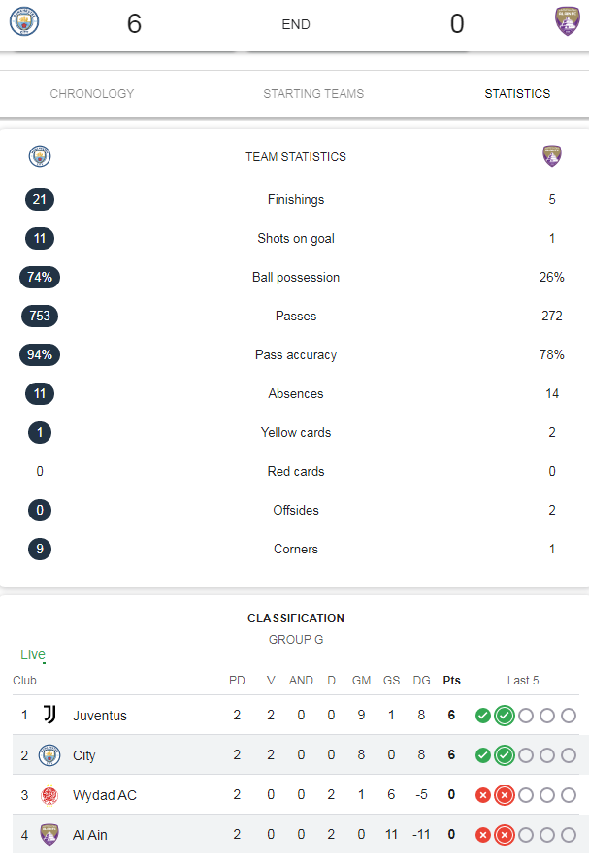Sort table by Pts column header
The width and height of the screenshot is (589, 868).
(451, 680)
